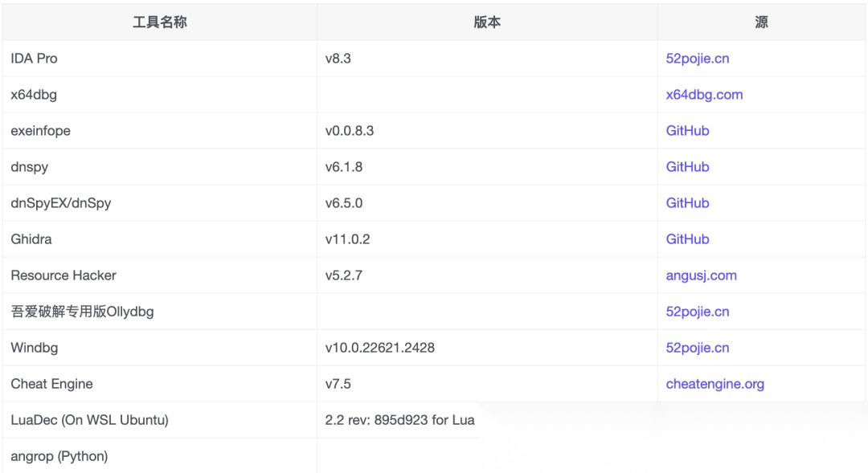Select the IDA Pro cell
Image resolution: width=868 pixels, height=473 pixels.
[159, 58]
